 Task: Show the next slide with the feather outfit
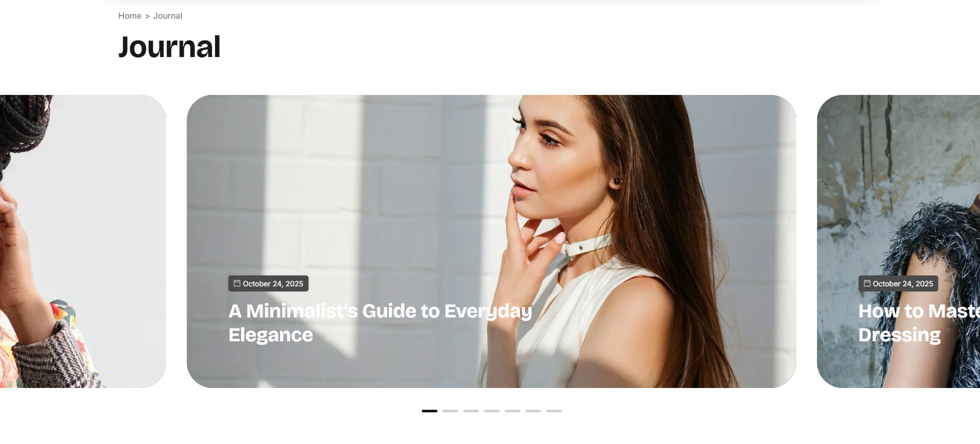[899, 207]
